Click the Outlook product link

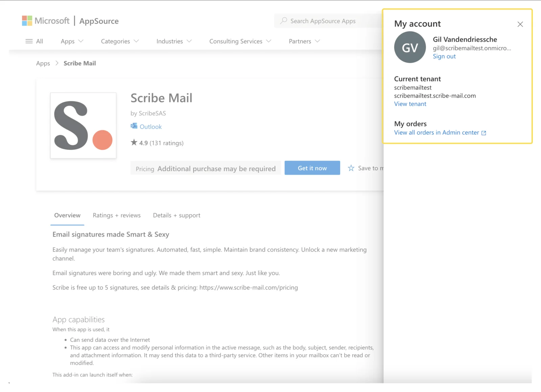pyautogui.click(x=150, y=127)
